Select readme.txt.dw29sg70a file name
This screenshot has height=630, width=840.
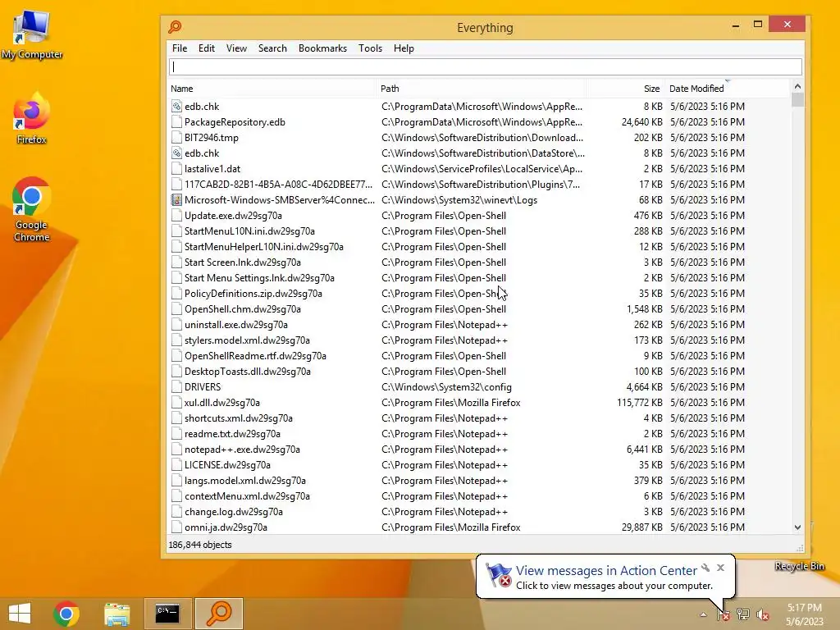[x=232, y=433]
